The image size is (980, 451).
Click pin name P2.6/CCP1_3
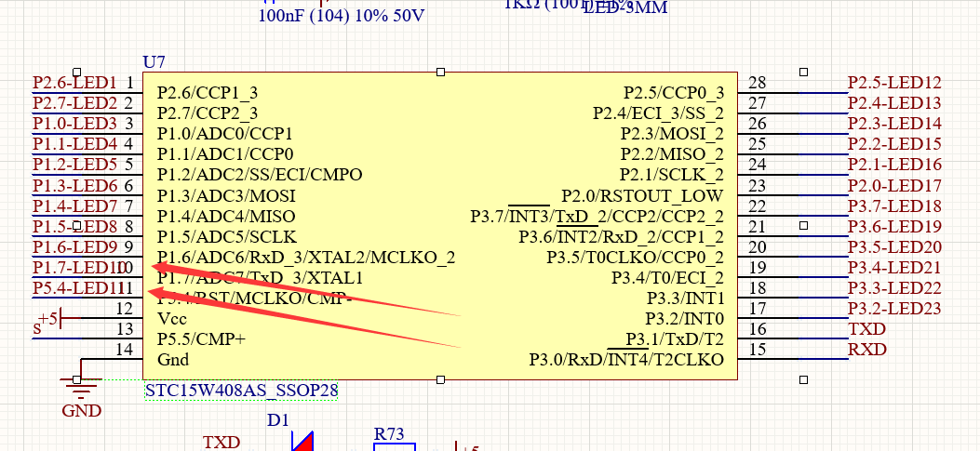coord(208,93)
